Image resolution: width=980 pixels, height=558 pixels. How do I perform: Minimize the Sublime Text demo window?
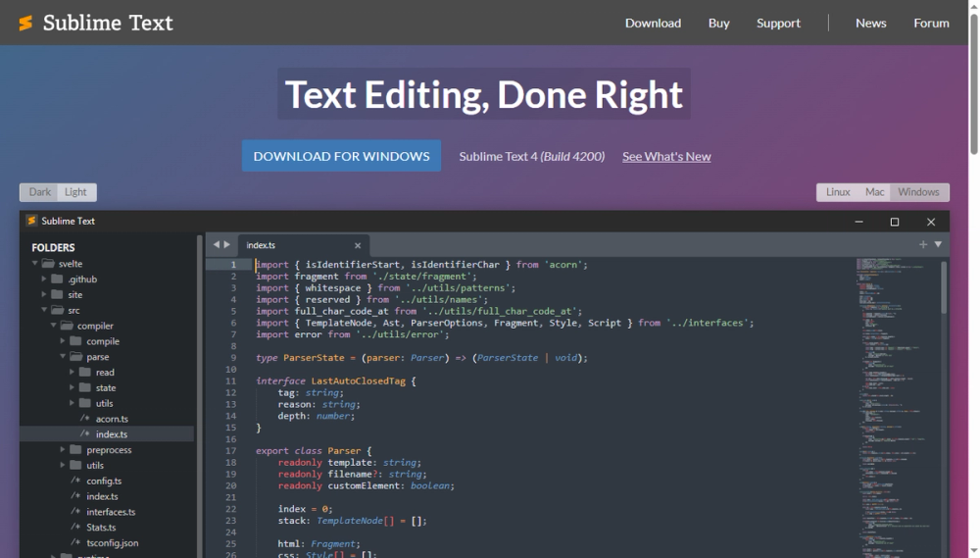858,222
